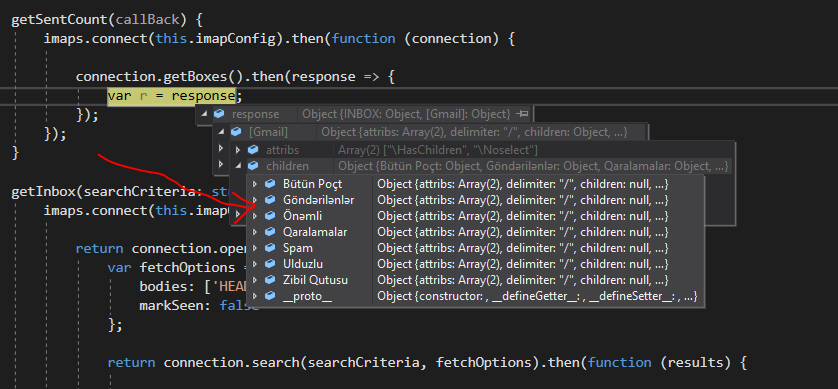This screenshot has height=389, width=838.
Task: Click the value of Bütün Poçt object
Action: (523, 184)
